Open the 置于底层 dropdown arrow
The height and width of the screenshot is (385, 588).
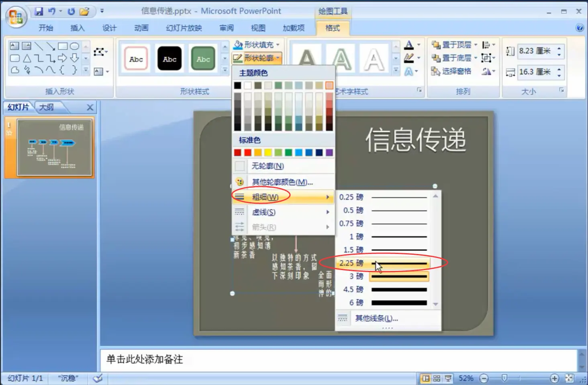476,58
